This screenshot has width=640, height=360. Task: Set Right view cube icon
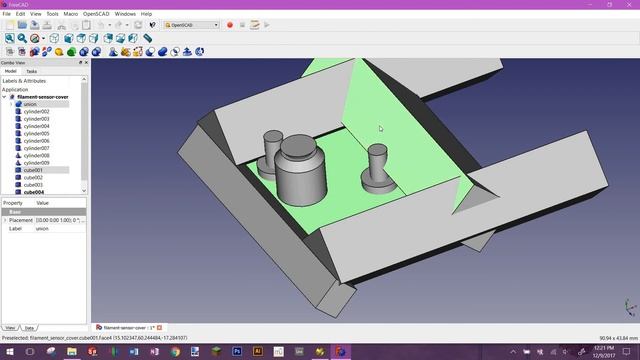[x=94, y=38]
